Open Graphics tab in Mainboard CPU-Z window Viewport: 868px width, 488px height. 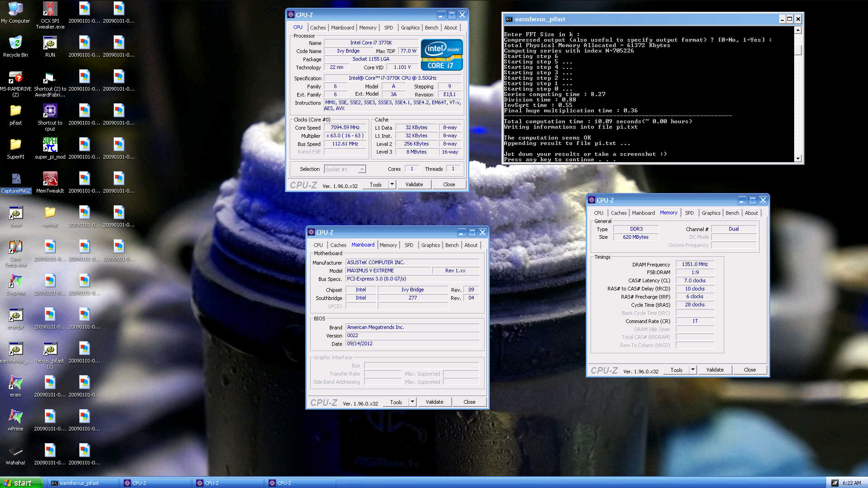(x=430, y=245)
